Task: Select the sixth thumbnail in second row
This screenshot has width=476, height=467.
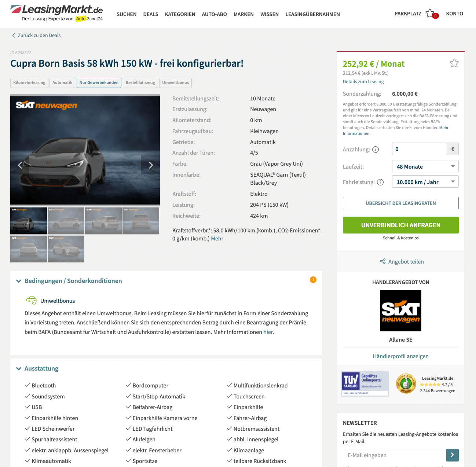Action: pos(66,249)
